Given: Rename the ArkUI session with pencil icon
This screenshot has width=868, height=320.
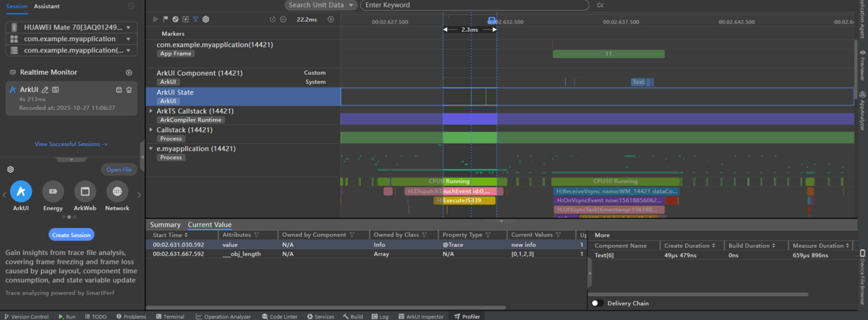Looking at the screenshot, I should pos(45,90).
